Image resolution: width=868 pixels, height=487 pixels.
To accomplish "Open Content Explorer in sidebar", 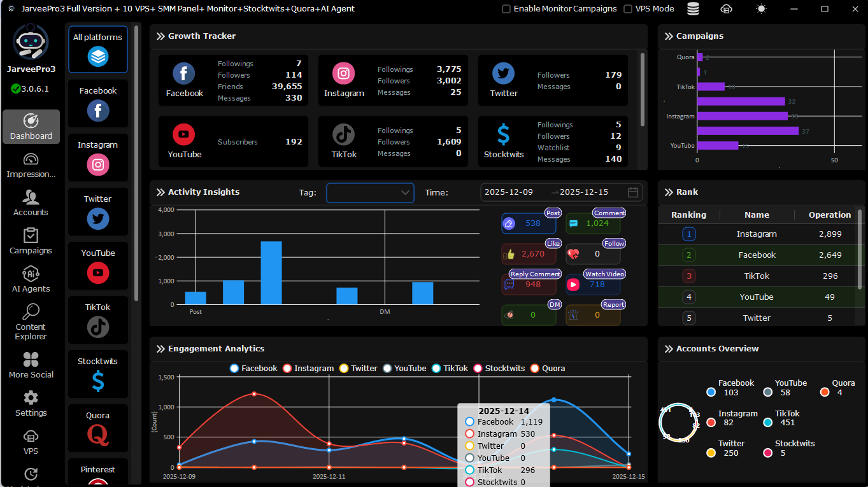I will [31, 322].
